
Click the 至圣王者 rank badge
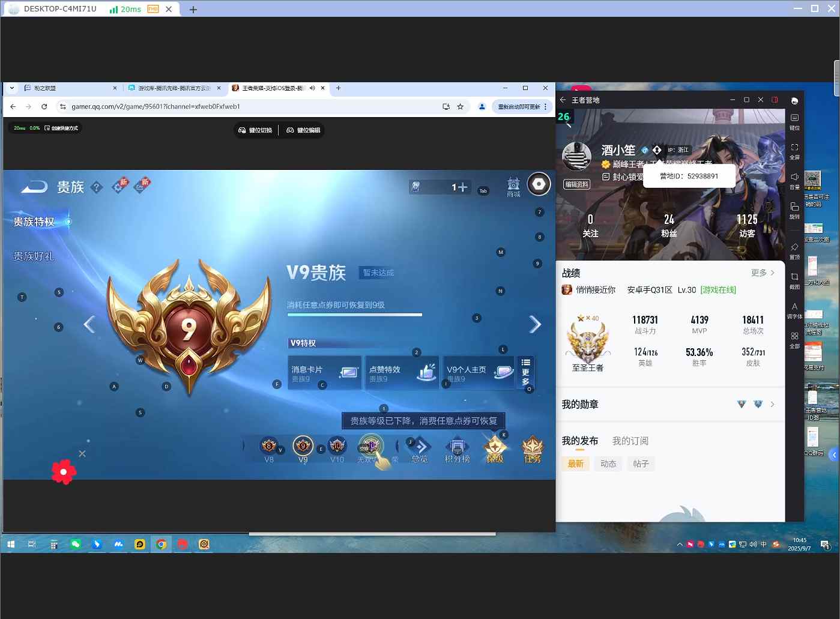588,343
